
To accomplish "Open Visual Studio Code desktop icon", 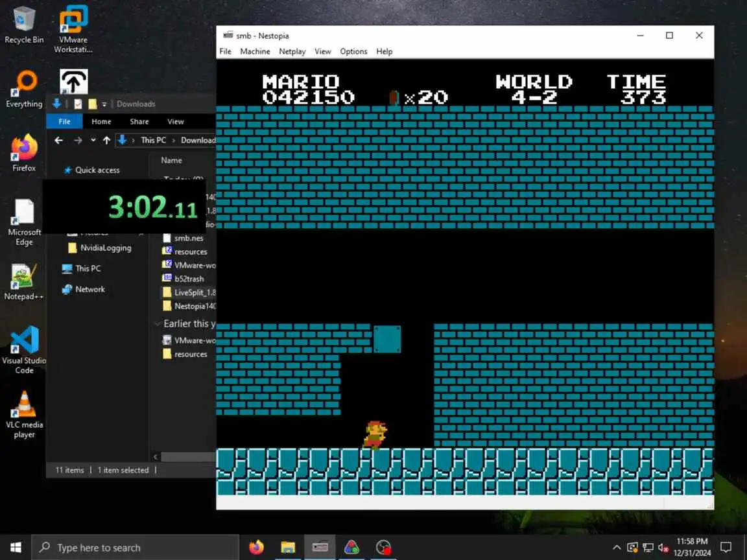I will 24,350.
